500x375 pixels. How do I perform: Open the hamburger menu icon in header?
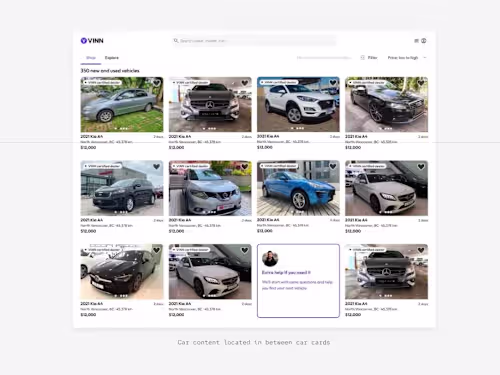[416, 41]
